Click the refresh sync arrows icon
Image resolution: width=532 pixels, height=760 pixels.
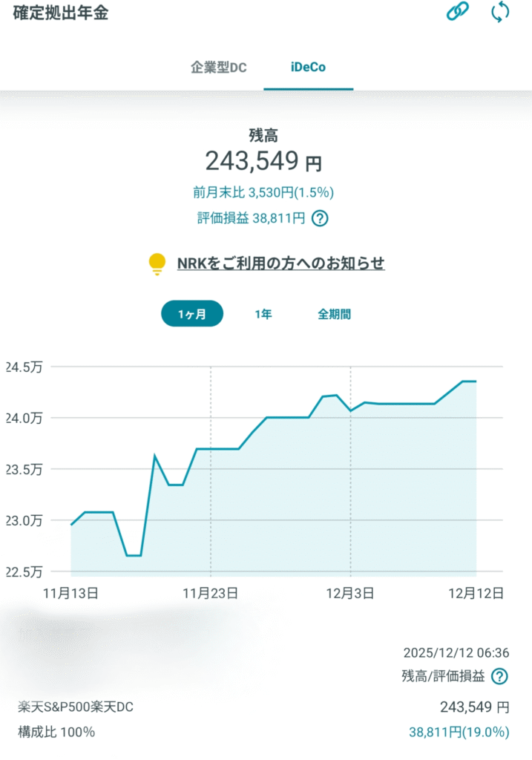pyautogui.click(x=501, y=13)
